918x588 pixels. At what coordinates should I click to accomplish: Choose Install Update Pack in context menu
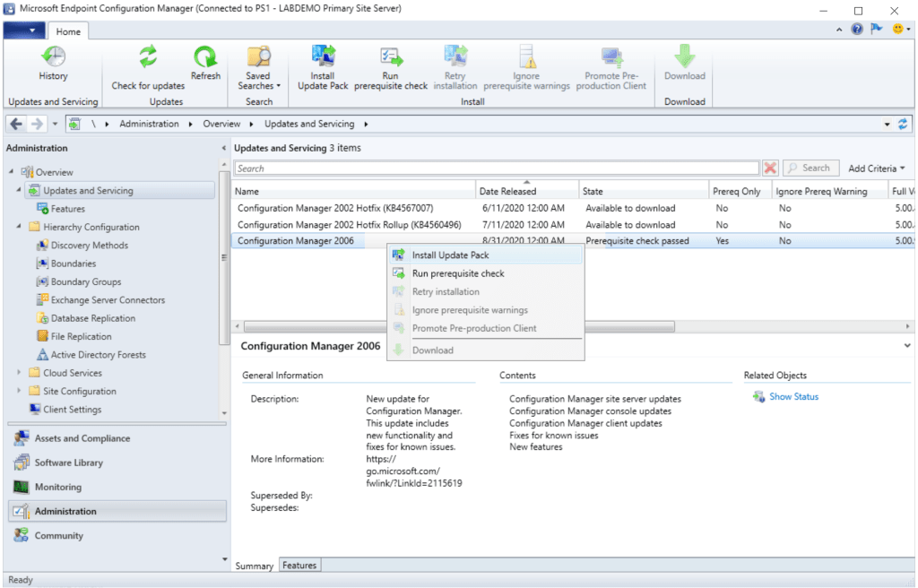pos(450,255)
